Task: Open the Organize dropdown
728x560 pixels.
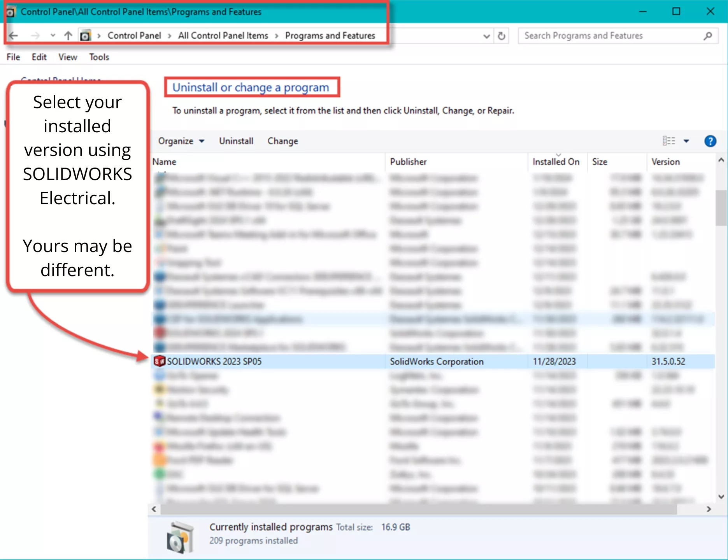Action: pos(181,141)
